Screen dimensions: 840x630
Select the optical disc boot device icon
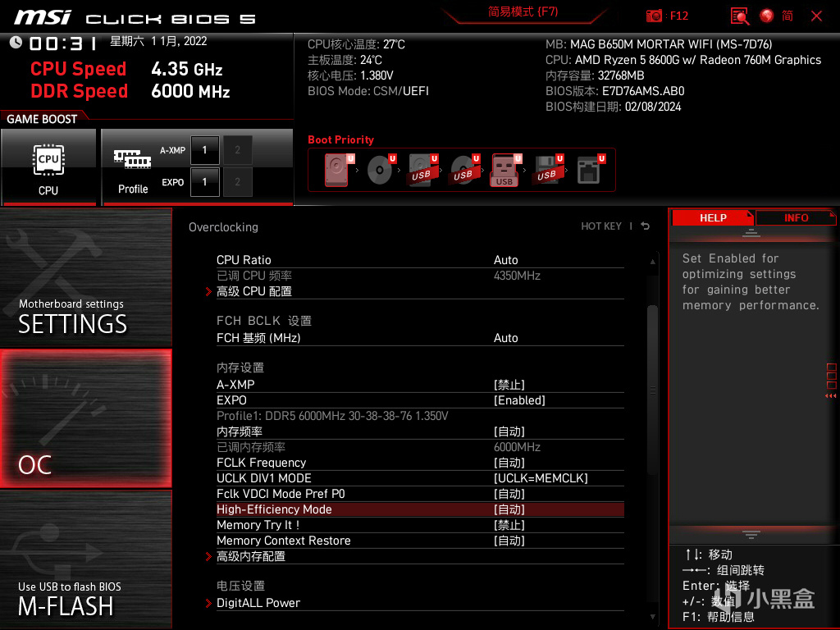pos(381,169)
